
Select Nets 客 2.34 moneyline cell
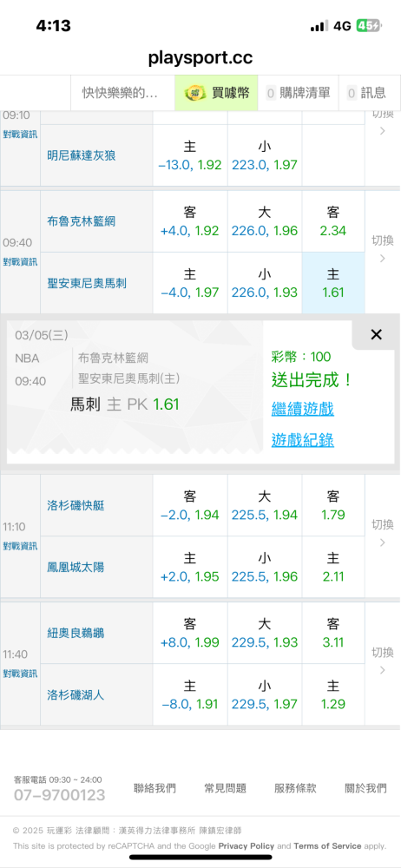(x=333, y=221)
